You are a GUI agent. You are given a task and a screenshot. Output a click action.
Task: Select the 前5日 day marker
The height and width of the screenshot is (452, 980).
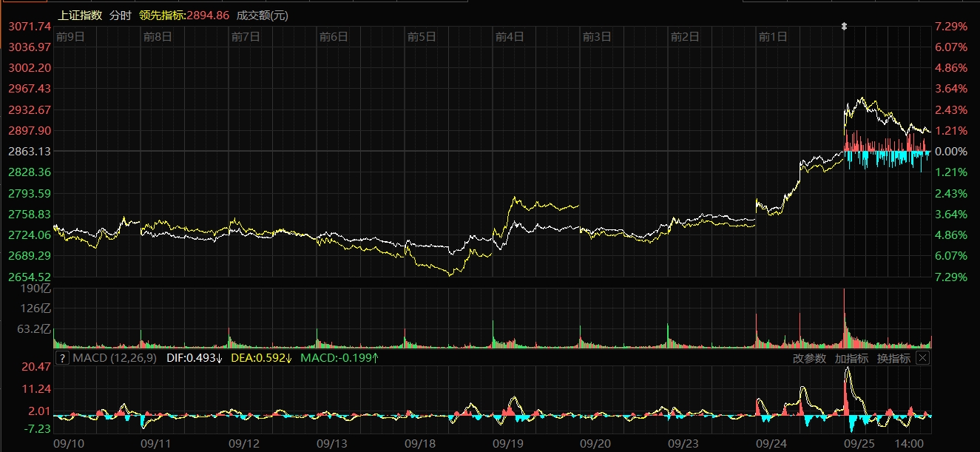tap(422, 36)
